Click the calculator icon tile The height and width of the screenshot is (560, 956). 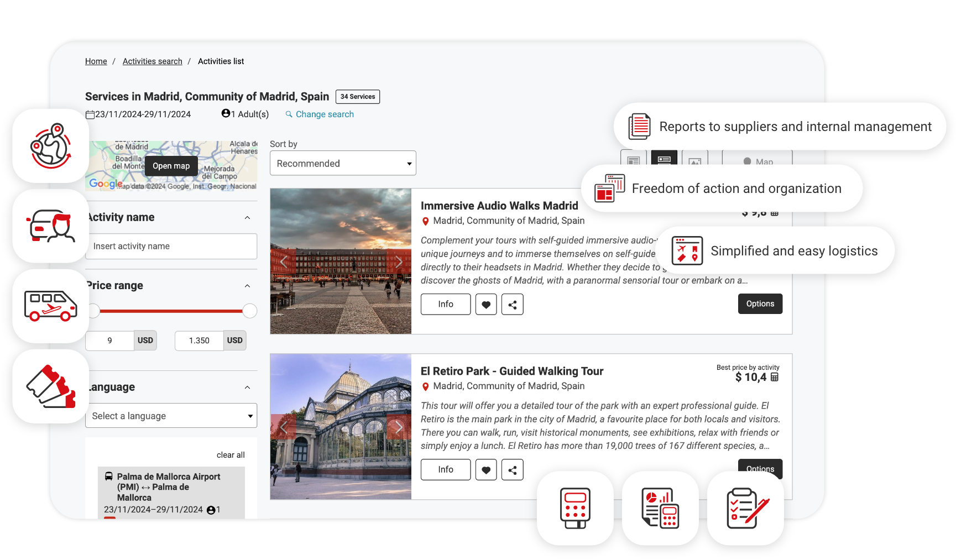pyautogui.click(x=575, y=508)
